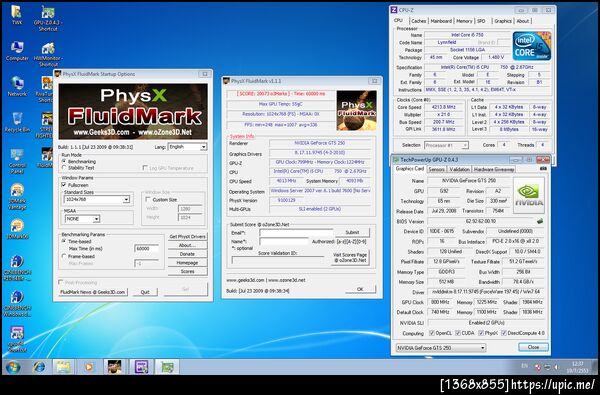Viewport: 600px width, 395px height.
Task: Switch to GPU-Z Sensors tab
Action: click(x=436, y=169)
